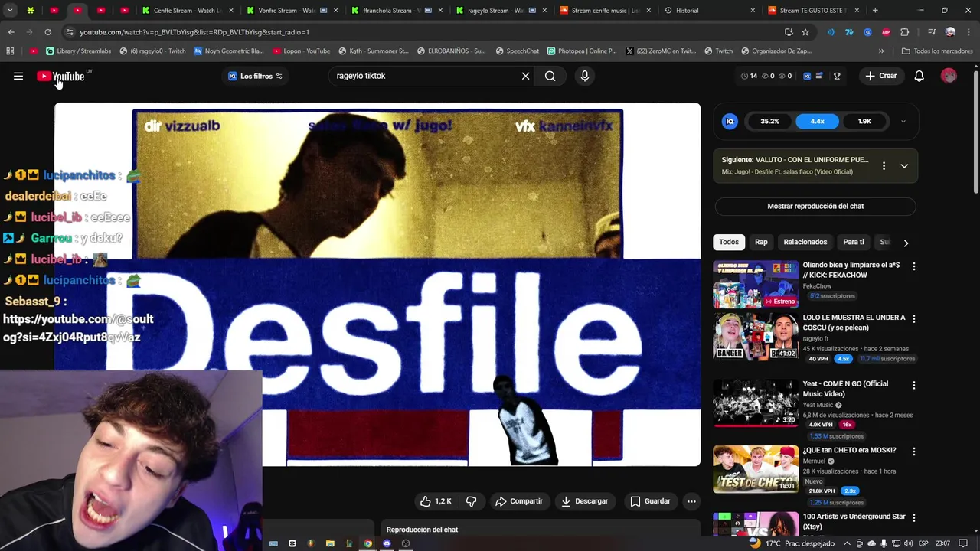Open the Chrome extensions puzzle icon
Screen dimensions: 980x551
click(x=905, y=32)
